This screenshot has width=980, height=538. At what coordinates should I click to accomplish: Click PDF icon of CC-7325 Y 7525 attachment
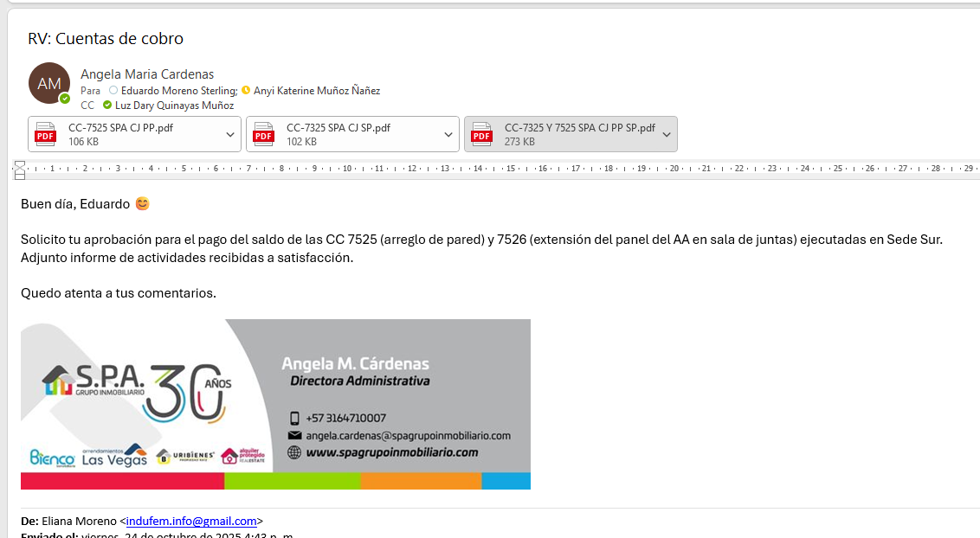[x=480, y=134]
